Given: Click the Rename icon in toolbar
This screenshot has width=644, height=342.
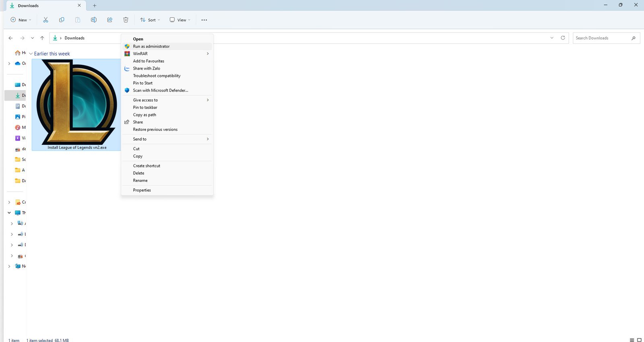Looking at the screenshot, I should (93, 20).
